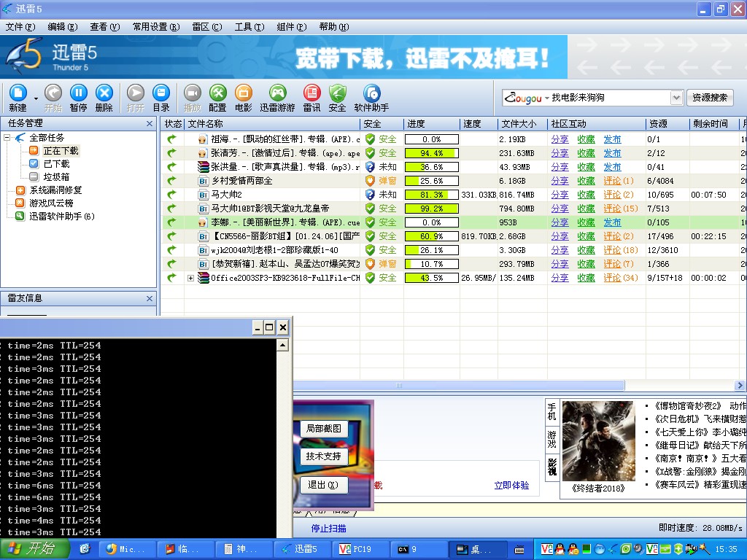Expand the Office2003SP3 download row
Image resolution: width=747 pixels, height=560 pixels.
(x=191, y=278)
